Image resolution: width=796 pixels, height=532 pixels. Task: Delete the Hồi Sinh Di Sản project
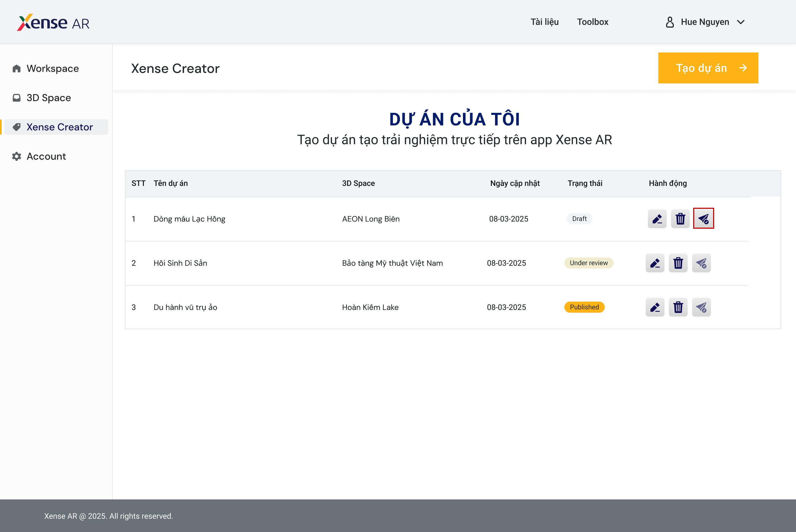[678, 263]
